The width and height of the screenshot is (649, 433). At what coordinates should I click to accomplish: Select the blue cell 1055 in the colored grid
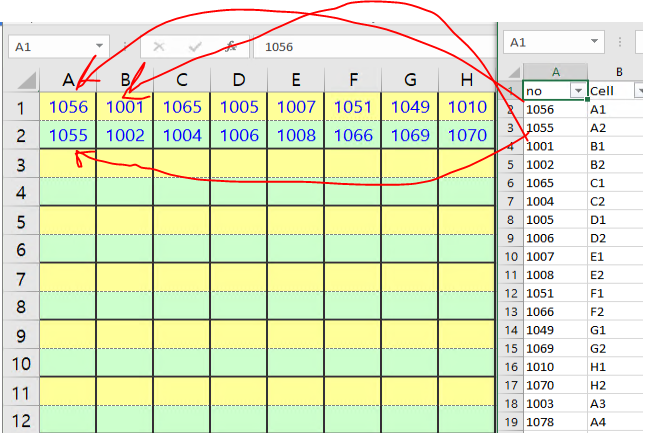click(68, 135)
